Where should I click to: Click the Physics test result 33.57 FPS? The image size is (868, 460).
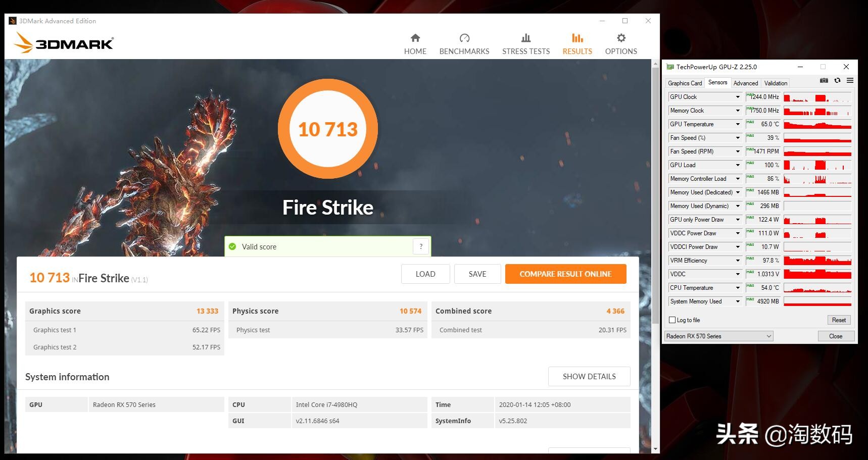click(x=409, y=330)
